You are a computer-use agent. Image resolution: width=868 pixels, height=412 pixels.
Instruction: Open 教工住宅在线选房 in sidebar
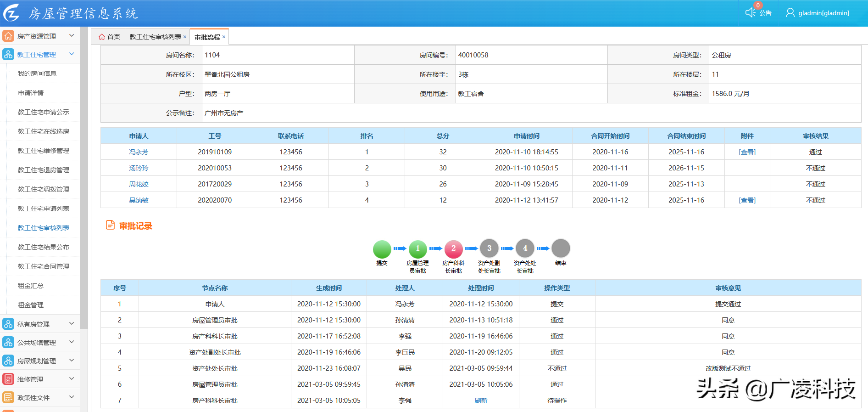click(44, 131)
